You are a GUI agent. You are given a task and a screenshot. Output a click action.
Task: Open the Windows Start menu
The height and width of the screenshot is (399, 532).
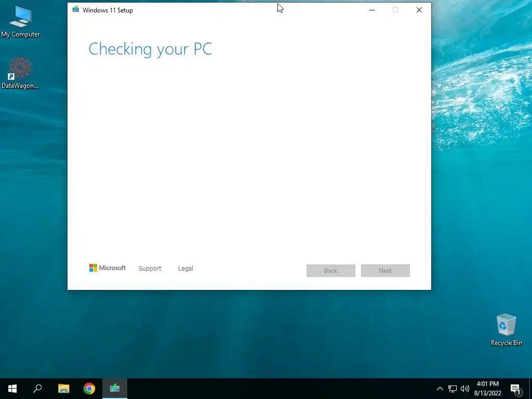click(x=12, y=389)
